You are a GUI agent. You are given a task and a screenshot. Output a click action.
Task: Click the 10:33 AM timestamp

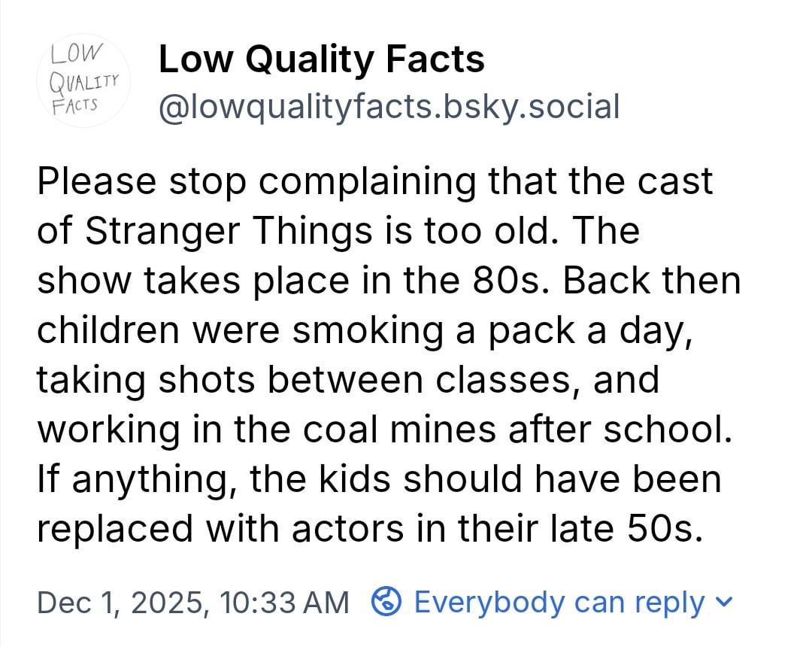coord(285,602)
